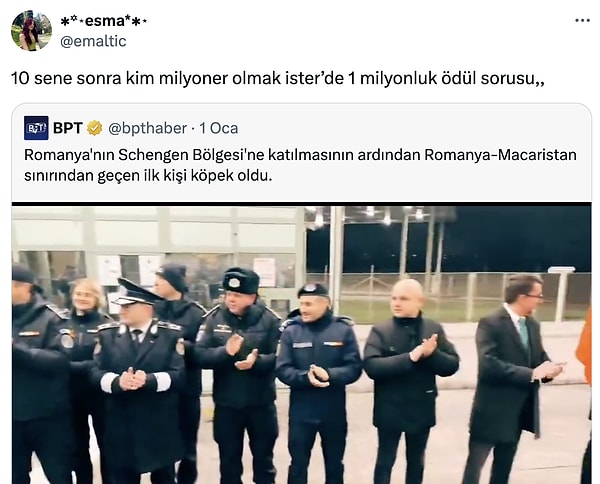Open quoted tweet text about Romanya Schengen
Screen dimensions: 600x484
pyautogui.click(x=300, y=165)
